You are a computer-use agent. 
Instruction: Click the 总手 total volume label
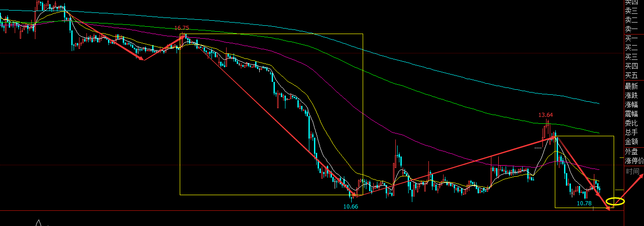click(631, 132)
